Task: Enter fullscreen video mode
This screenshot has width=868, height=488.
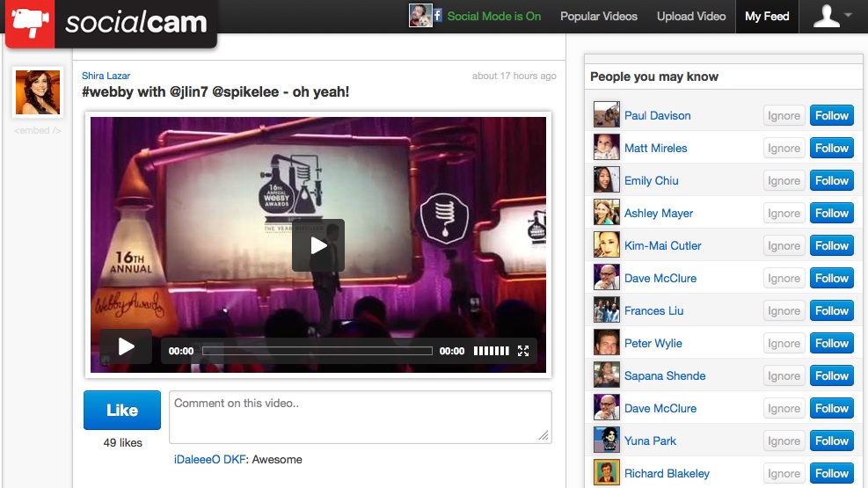Action: (523, 351)
